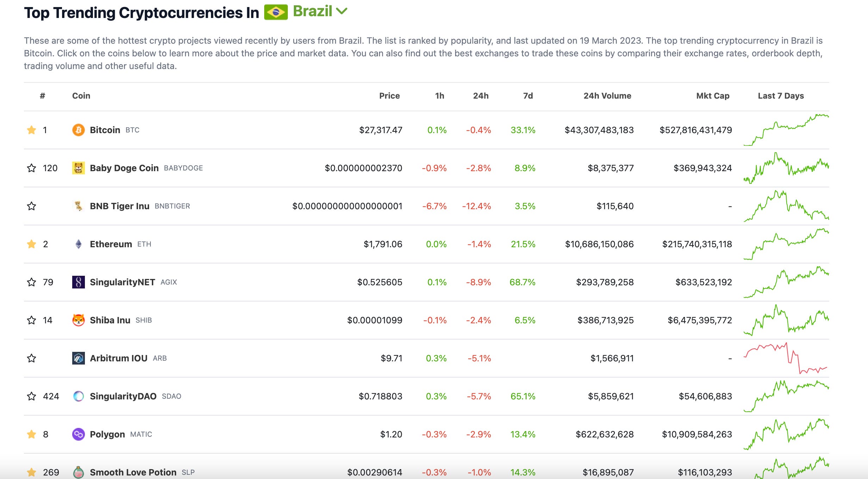
Task: Unfavorite Bitcoin using its star
Action: pyautogui.click(x=32, y=130)
